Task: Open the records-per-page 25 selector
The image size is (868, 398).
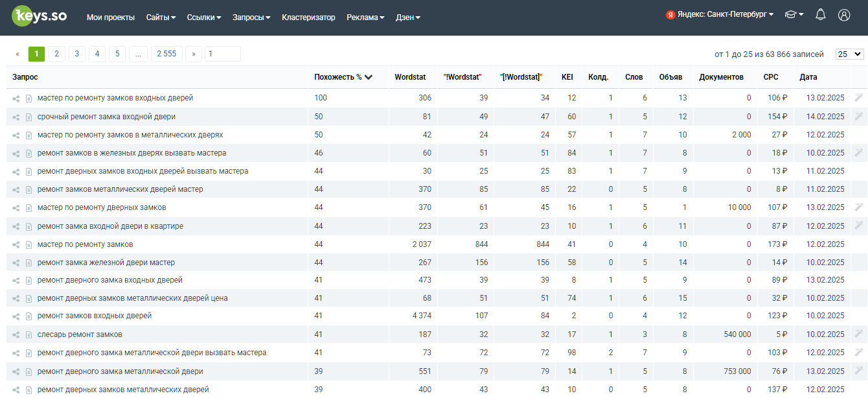Action: point(850,54)
